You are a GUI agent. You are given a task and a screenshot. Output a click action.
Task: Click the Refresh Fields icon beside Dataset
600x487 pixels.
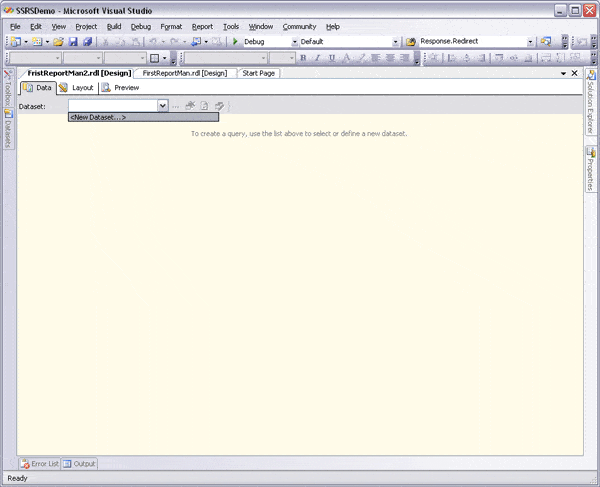tap(205, 106)
